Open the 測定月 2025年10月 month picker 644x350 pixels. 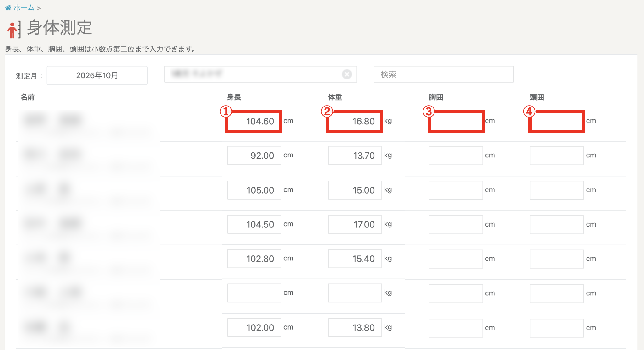(x=97, y=75)
